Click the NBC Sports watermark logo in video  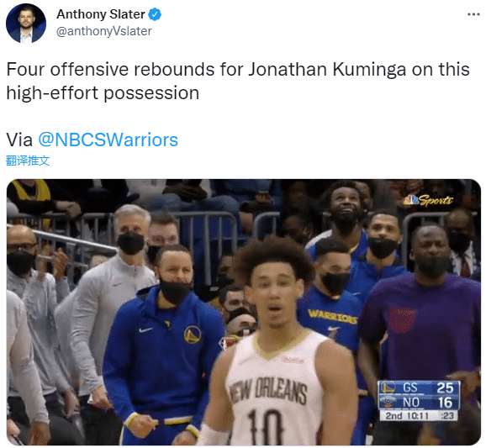tap(428, 200)
